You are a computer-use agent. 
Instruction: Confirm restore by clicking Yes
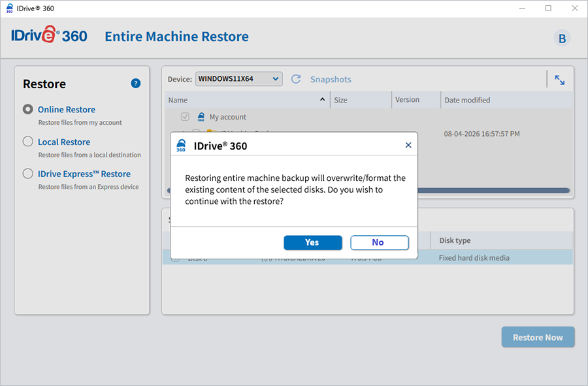tap(313, 242)
